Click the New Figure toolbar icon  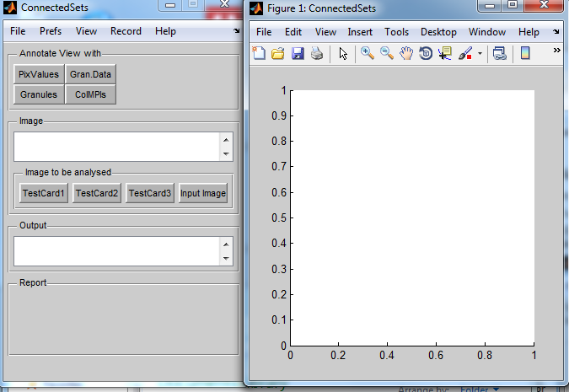(259, 54)
